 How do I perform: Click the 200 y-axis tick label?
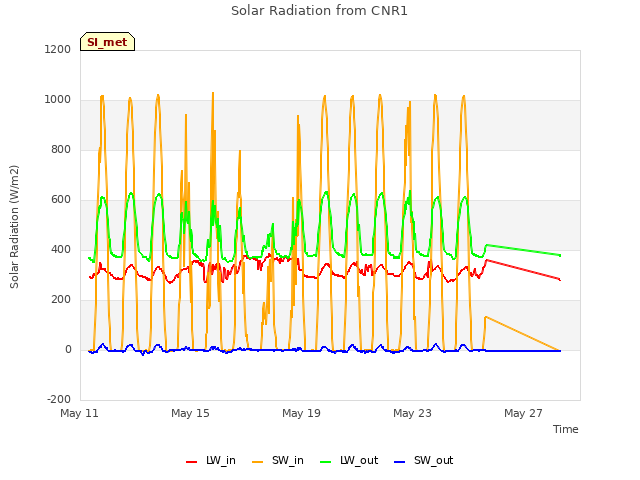click(x=61, y=300)
